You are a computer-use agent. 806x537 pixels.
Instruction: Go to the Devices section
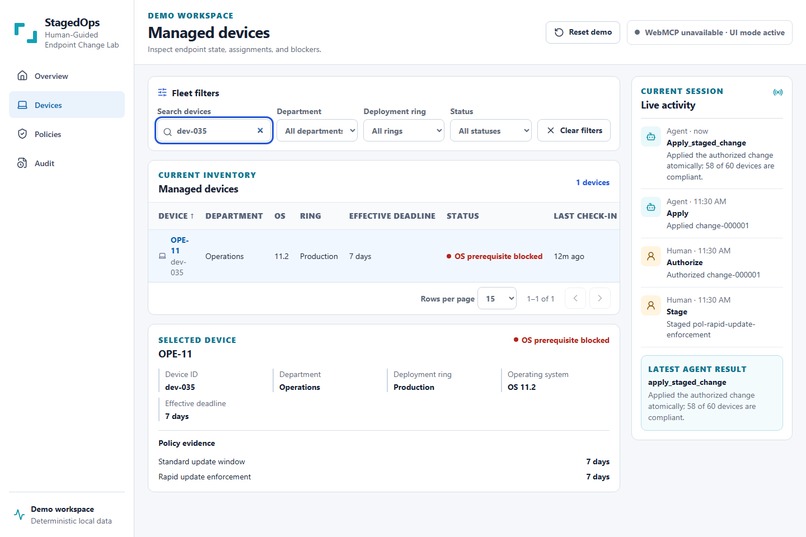tap(67, 105)
